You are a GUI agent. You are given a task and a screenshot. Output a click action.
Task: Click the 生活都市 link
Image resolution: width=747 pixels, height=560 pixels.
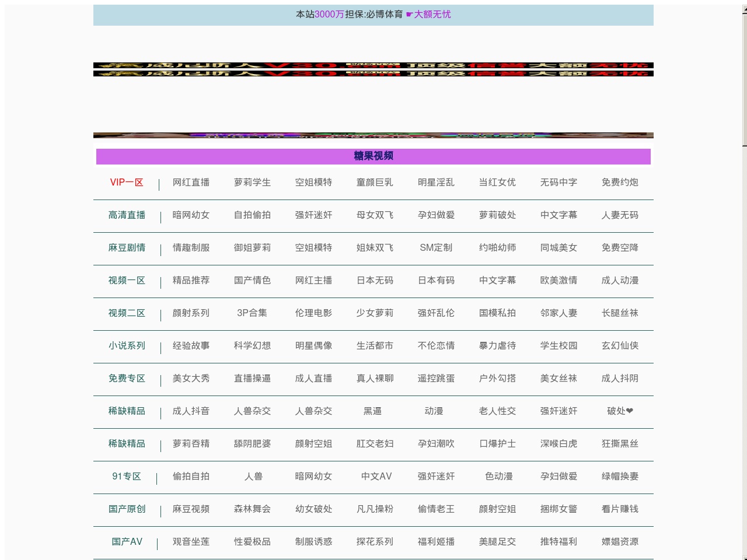375,346
